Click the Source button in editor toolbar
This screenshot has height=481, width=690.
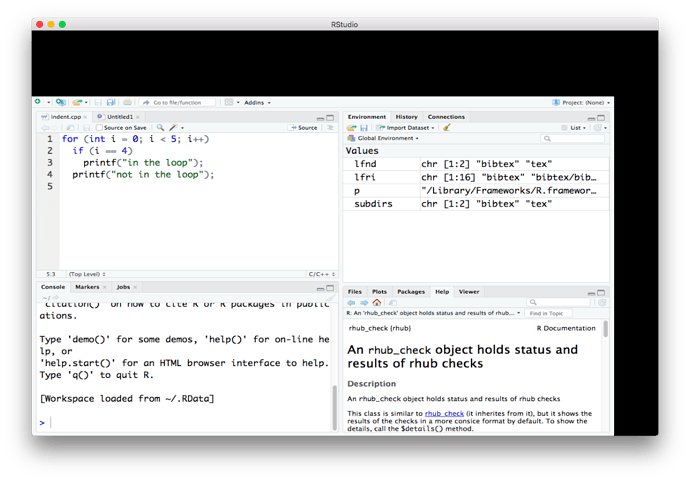tap(303, 128)
